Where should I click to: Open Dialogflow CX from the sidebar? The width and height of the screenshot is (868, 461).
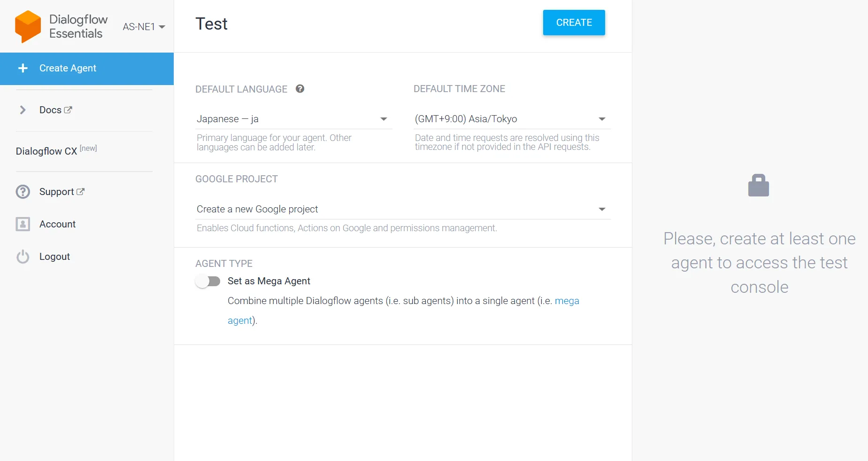tap(46, 151)
